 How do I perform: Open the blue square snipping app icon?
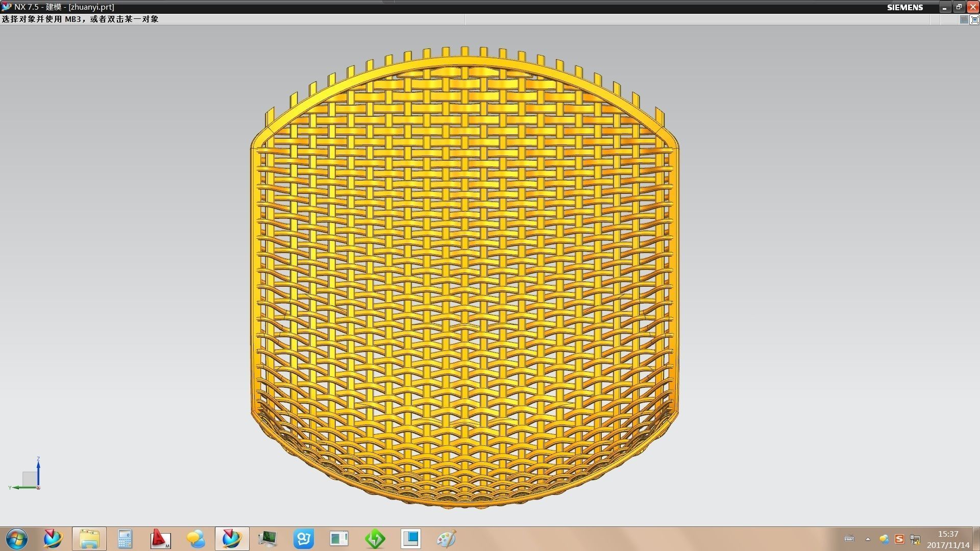[x=411, y=539]
